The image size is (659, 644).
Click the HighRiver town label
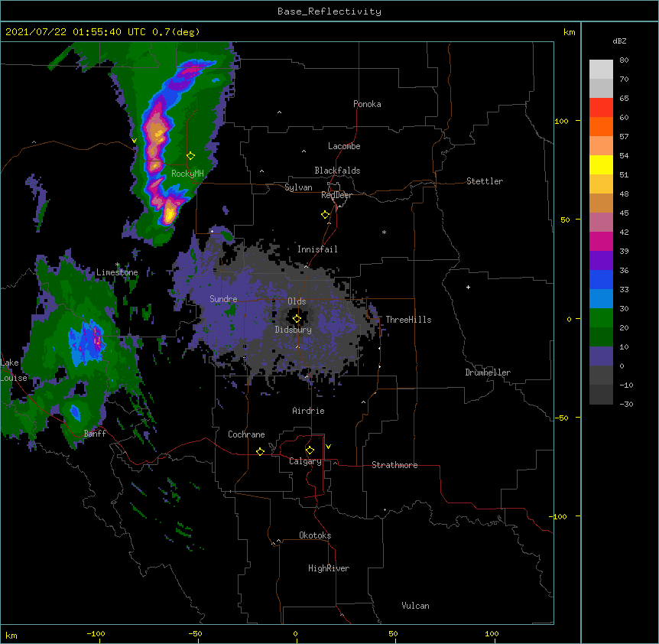point(329,568)
